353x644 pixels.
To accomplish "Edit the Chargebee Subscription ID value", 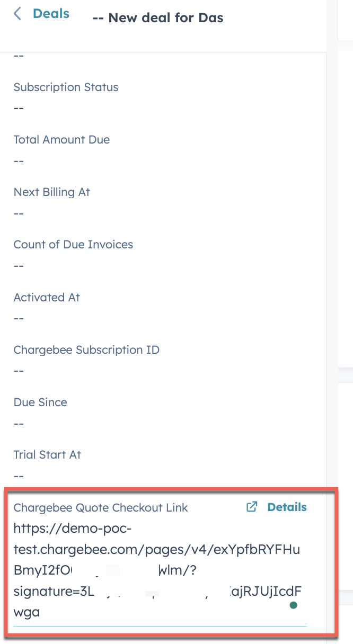I will click(x=19, y=370).
